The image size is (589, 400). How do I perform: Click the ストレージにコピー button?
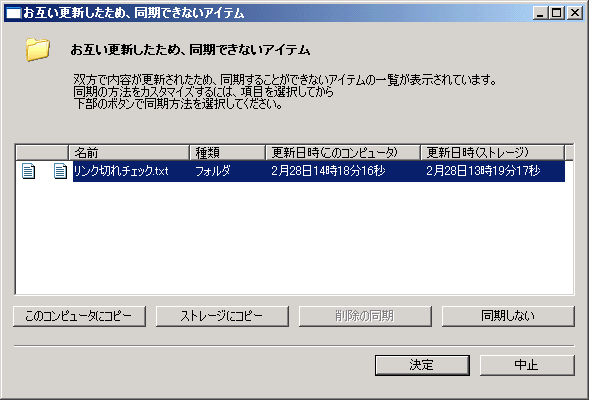click(x=222, y=316)
